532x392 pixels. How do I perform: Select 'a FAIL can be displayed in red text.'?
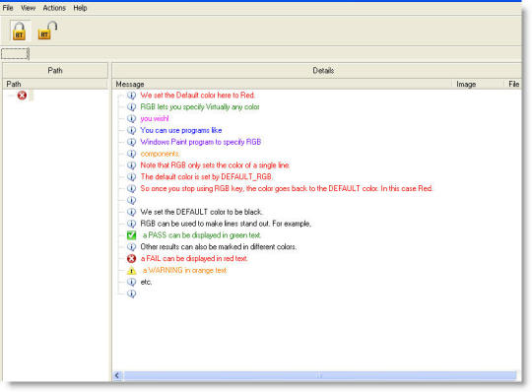pyautogui.click(x=194, y=258)
